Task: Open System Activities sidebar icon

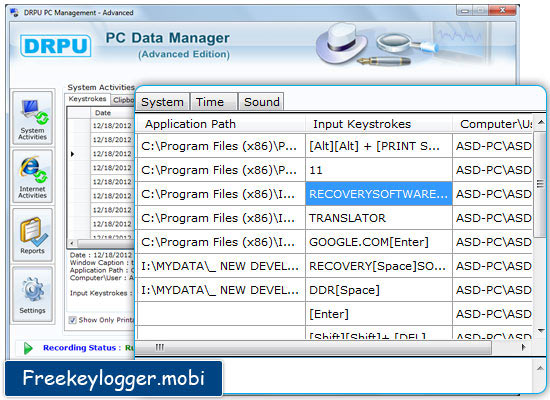Action: [32, 118]
